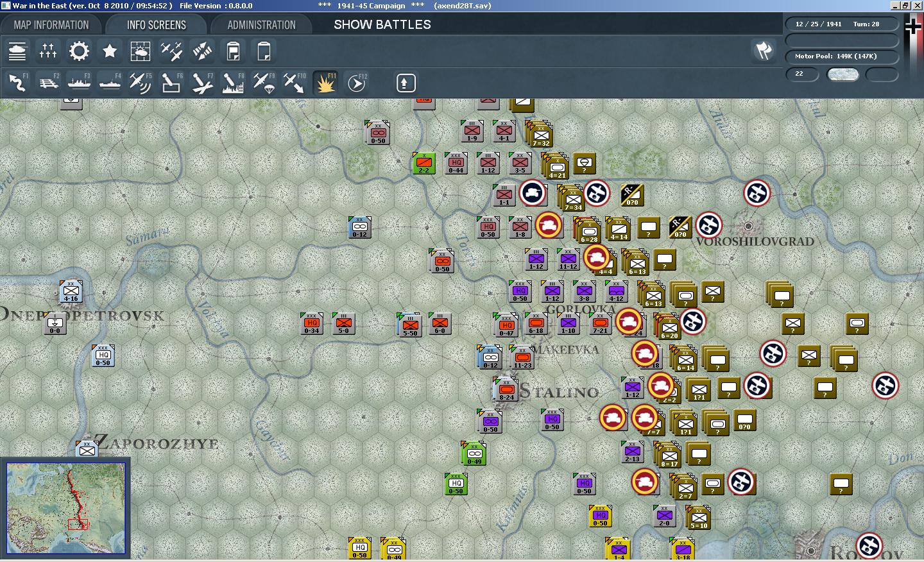Click the battle marker near Rostov

869,546
